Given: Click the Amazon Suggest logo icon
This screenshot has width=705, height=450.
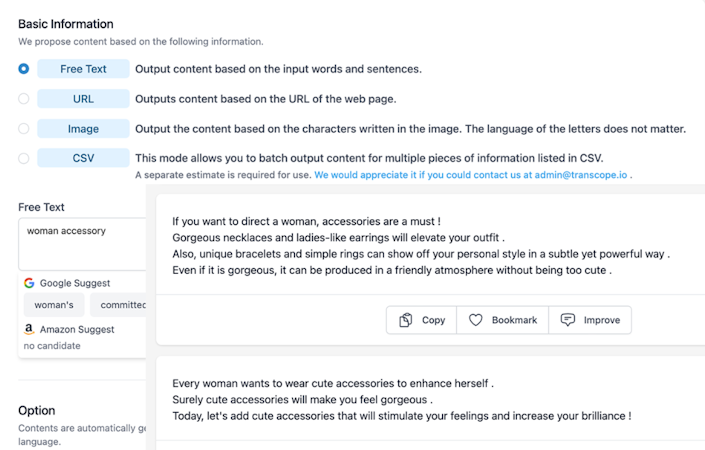Looking at the screenshot, I should click(x=29, y=329).
